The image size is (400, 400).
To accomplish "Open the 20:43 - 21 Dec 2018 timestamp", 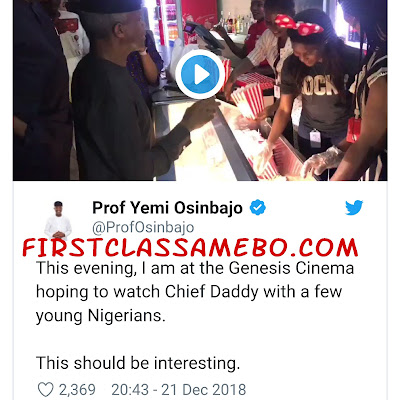I will [x=179, y=390].
